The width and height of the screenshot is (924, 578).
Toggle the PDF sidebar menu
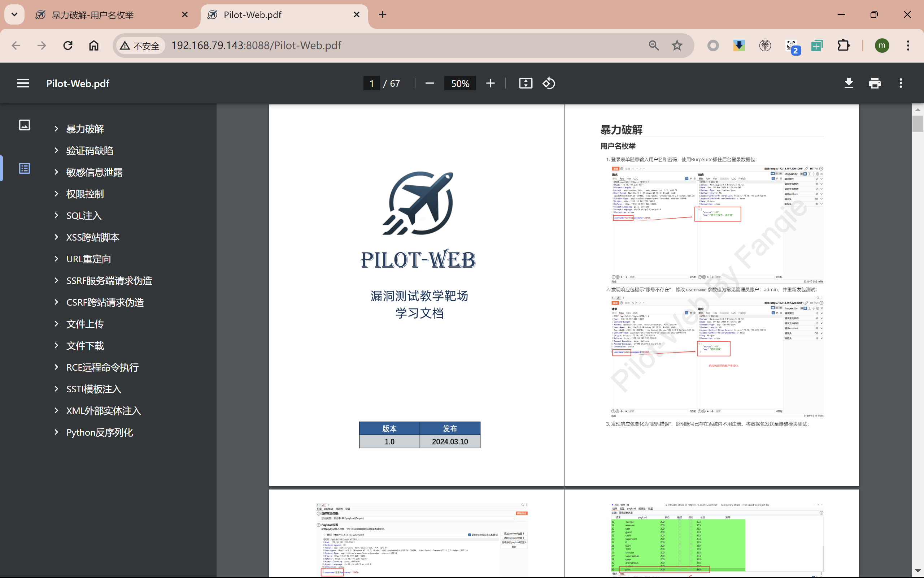(x=23, y=83)
